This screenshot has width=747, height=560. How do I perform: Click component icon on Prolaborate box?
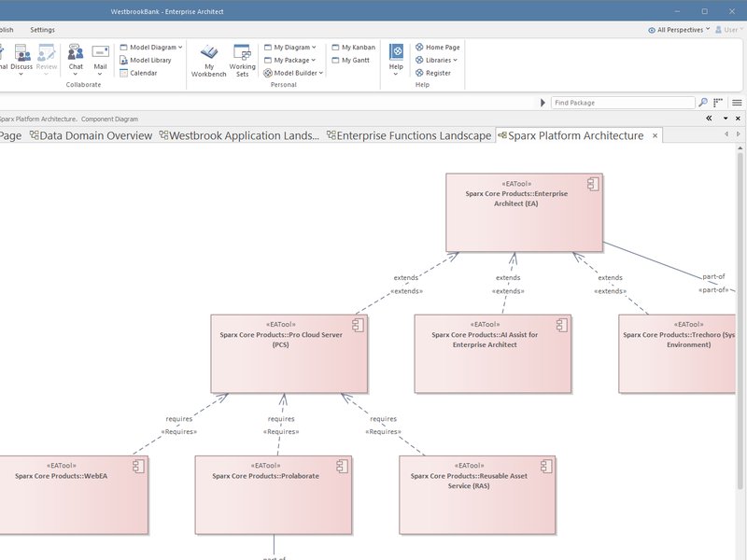(342, 466)
